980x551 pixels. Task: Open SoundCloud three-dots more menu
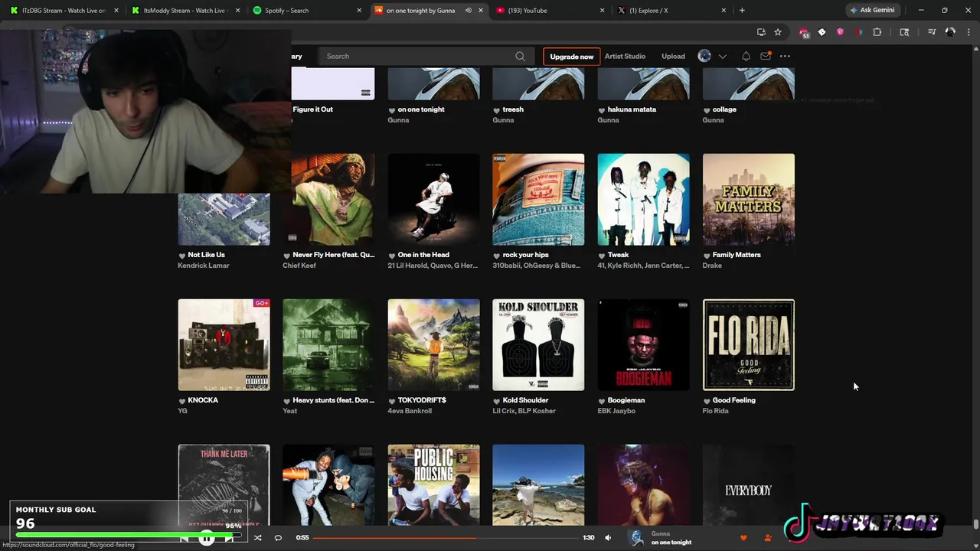tap(785, 56)
